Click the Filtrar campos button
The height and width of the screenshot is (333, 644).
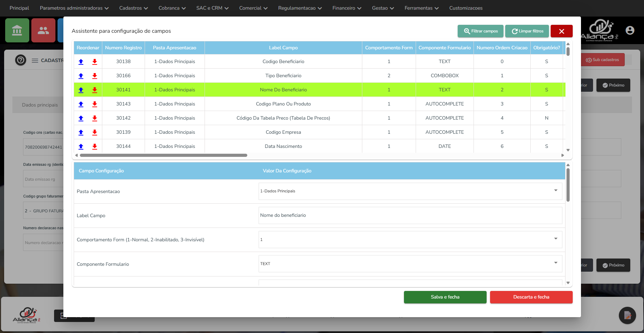click(480, 31)
